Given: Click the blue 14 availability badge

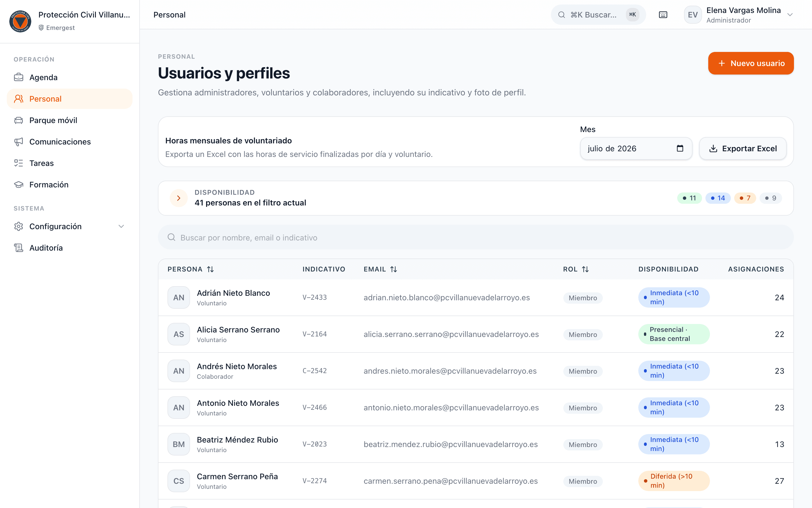Looking at the screenshot, I should tap(718, 198).
